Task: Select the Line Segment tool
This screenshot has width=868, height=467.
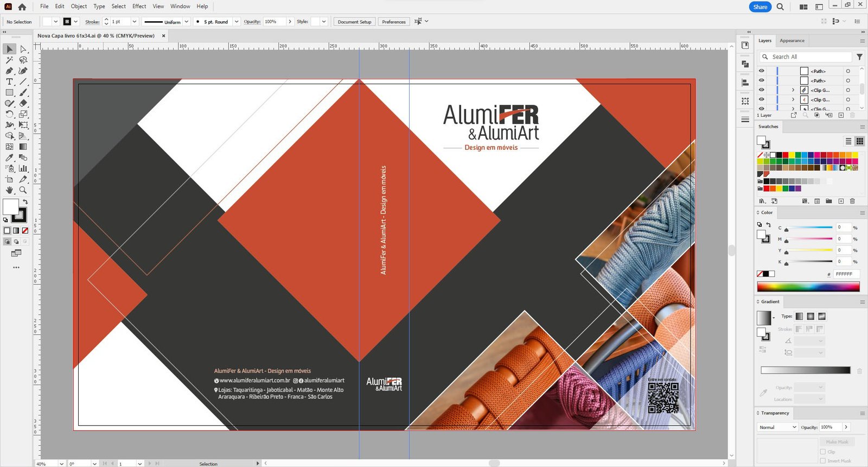Action: (x=23, y=82)
